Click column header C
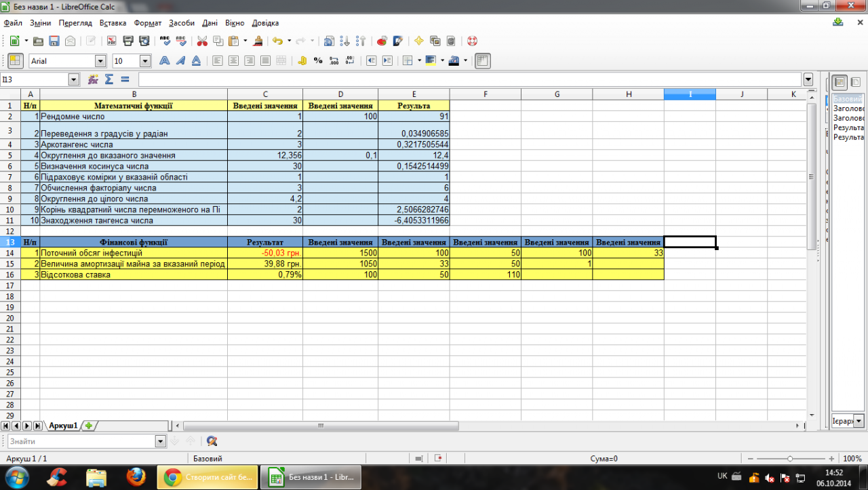The width and height of the screenshot is (868, 490). pos(264,94)
